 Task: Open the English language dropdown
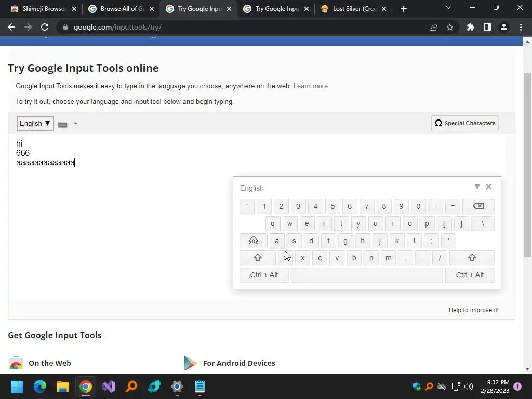pos(35,124)
